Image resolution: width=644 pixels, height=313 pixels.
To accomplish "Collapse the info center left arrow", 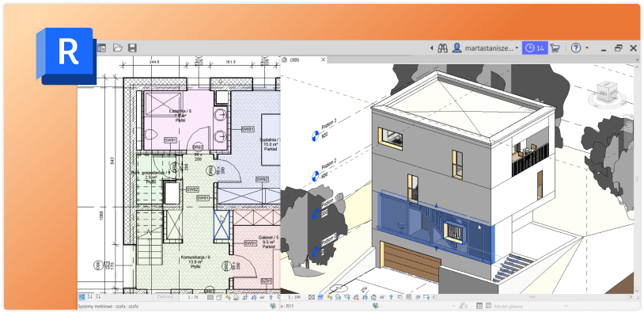I will [x=432, y=48].
